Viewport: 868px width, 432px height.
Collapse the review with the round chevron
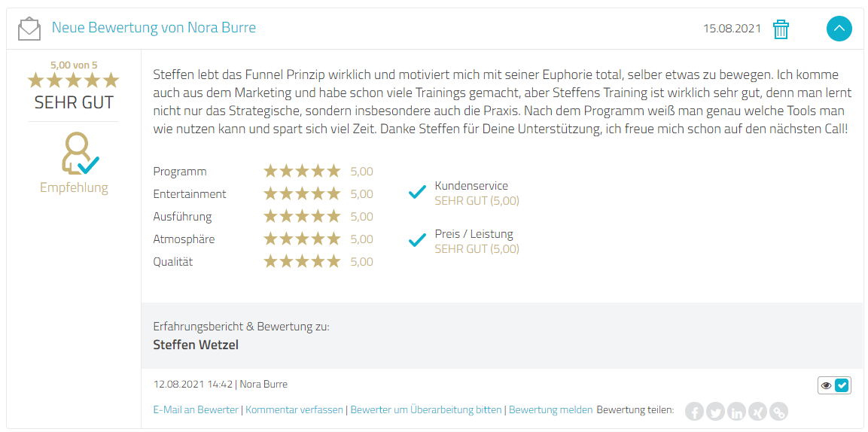[839, 28]
